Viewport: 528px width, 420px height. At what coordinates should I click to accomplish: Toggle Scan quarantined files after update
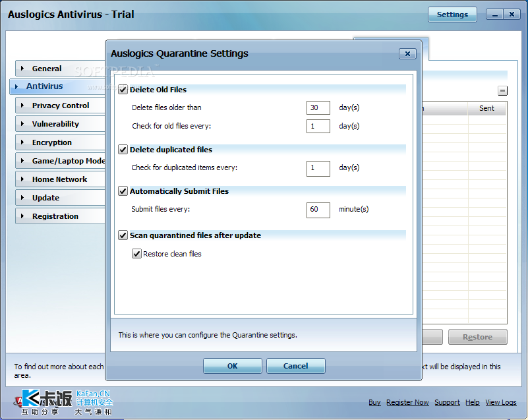(x=123, y=235)
